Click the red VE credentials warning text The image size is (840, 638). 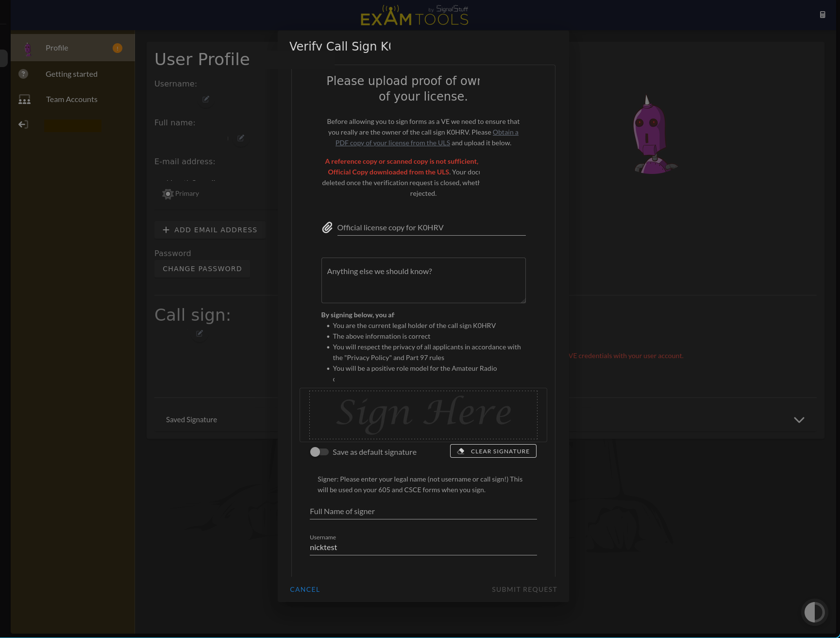(626, 356)
